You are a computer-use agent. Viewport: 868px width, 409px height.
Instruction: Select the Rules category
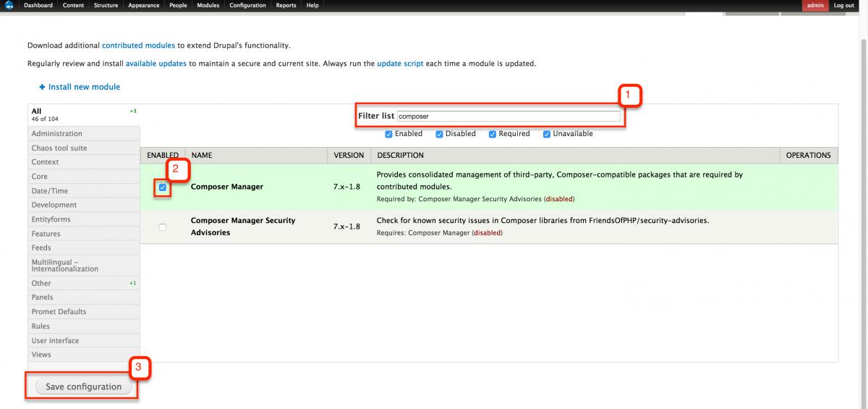(x=83, y=326)
